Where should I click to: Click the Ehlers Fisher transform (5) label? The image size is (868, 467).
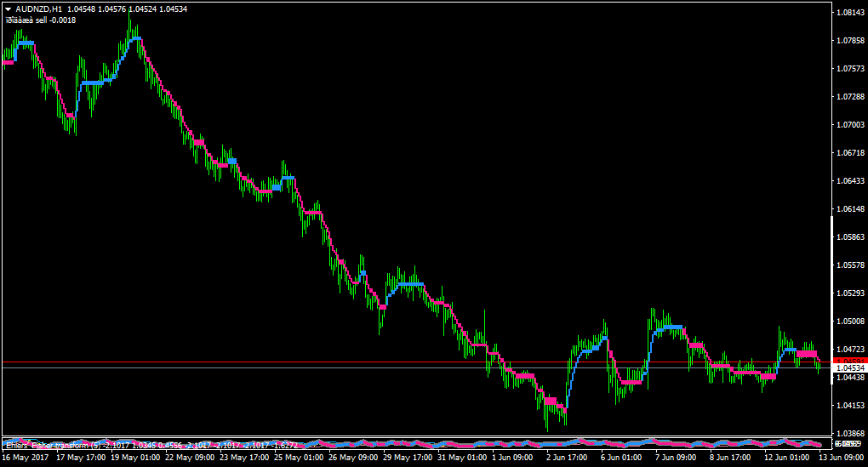pos(54,446)
